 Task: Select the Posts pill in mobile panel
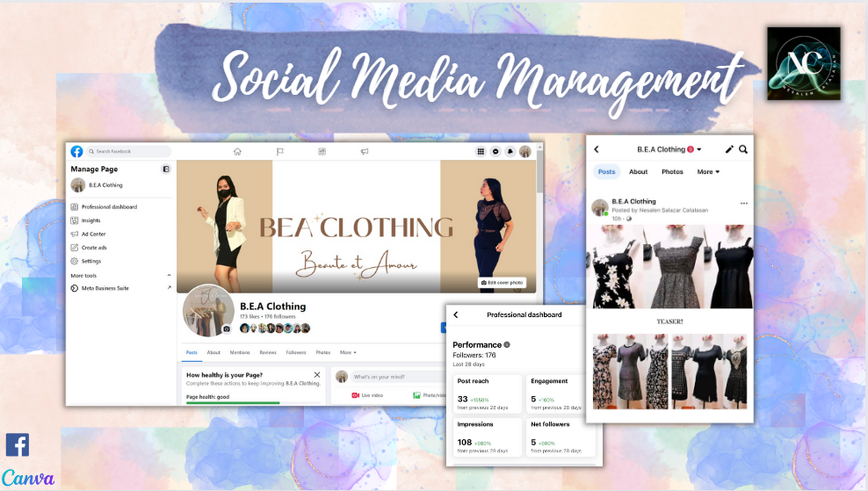[x=607, y=171]
